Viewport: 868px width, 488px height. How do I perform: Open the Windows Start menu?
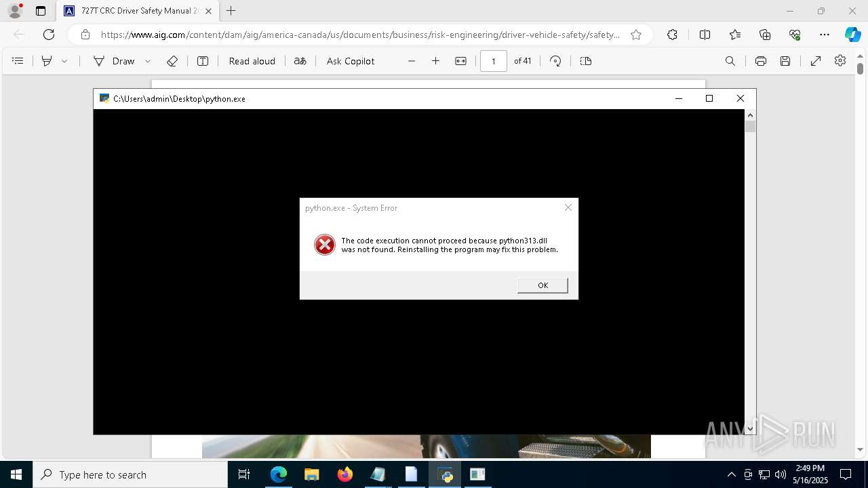(x=16, y=474)
